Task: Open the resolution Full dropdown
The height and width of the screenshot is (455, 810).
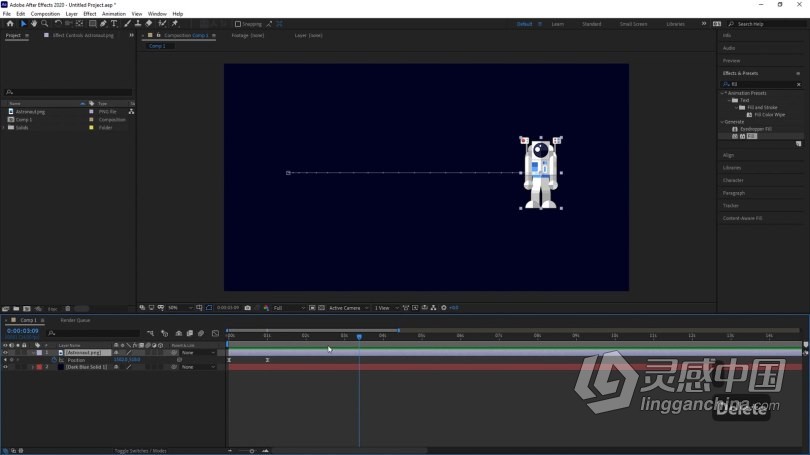Action: [289, 308]
